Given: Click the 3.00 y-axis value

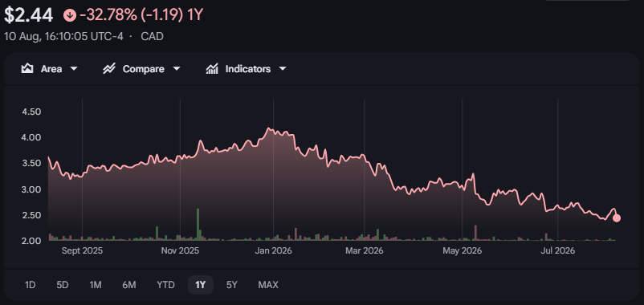Looking at the screenshot, I should click(31, 189).
